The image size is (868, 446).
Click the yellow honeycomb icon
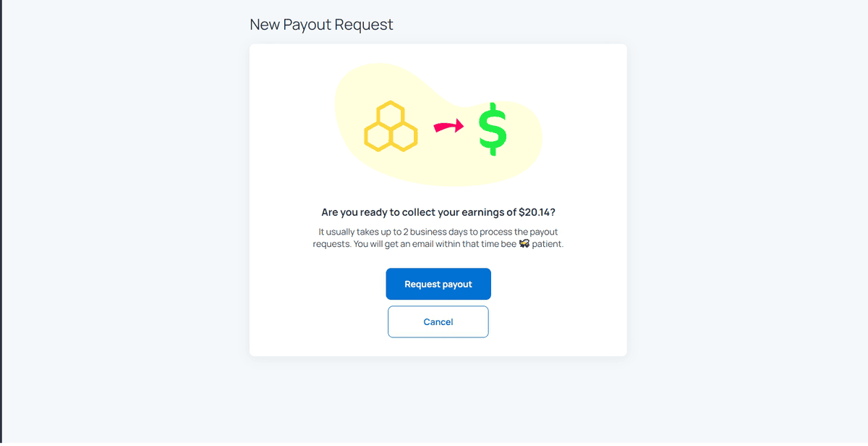point(391,127)
